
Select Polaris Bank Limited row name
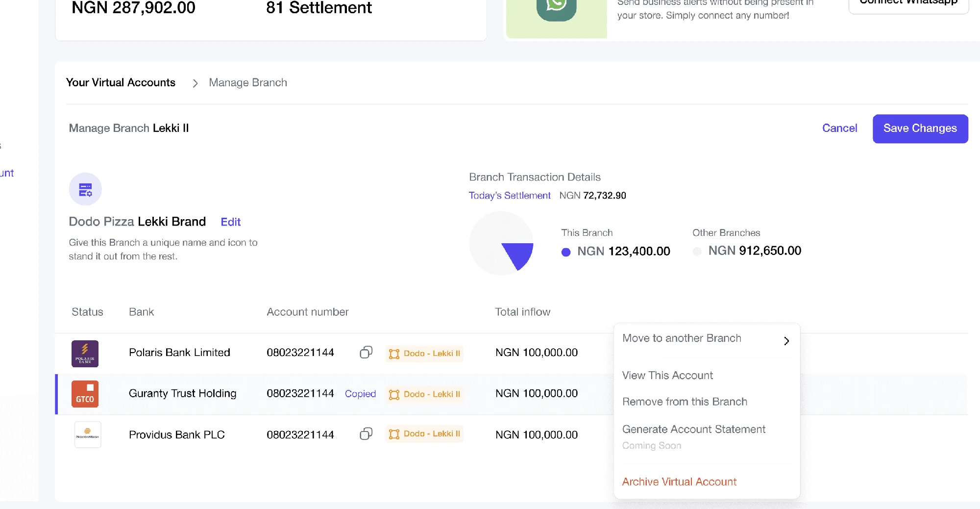[x=179, y=353]
